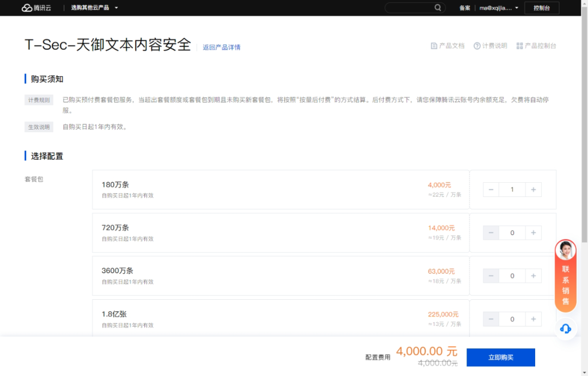Open 计费说明 billing help link

[490, 46]
